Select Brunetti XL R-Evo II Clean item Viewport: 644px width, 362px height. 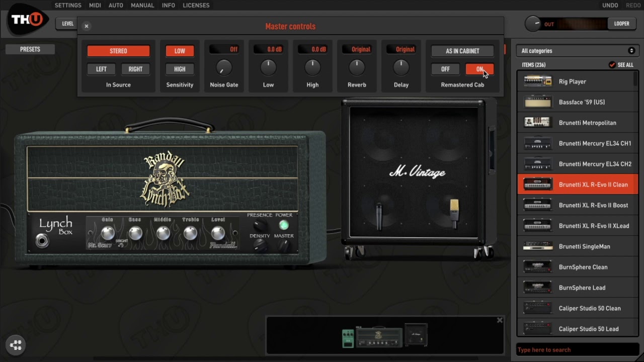tap(578, 184)
